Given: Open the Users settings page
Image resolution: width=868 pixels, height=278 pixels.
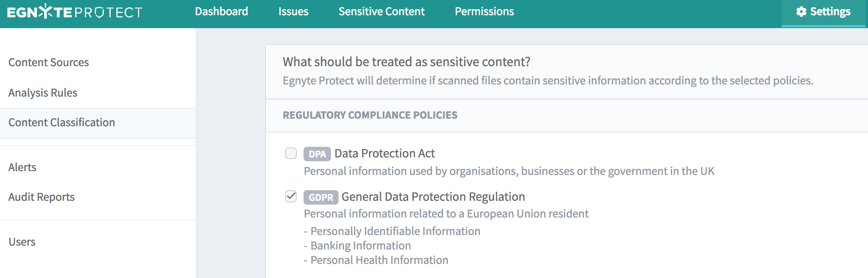Looking at the screenshot, I should [x=22, y=242].
